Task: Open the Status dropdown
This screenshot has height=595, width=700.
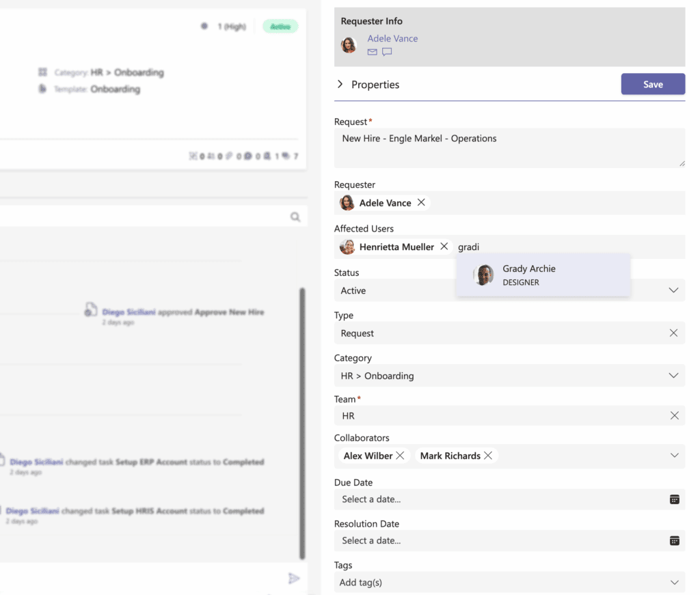Action: [673, 290]
